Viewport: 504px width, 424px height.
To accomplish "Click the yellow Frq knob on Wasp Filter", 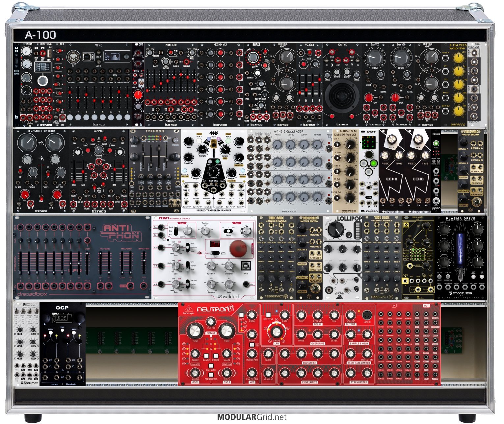I will tap(459, 71).
